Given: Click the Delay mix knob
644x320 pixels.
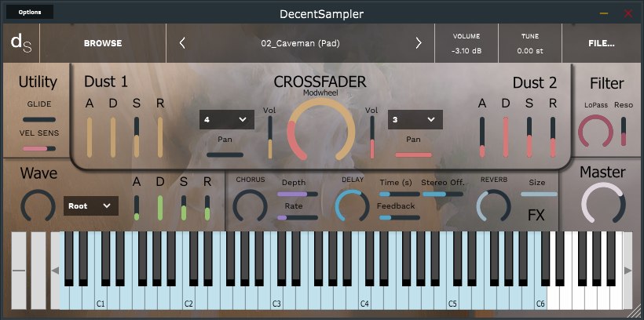Looking at the screenshot, I should point(352,206).
